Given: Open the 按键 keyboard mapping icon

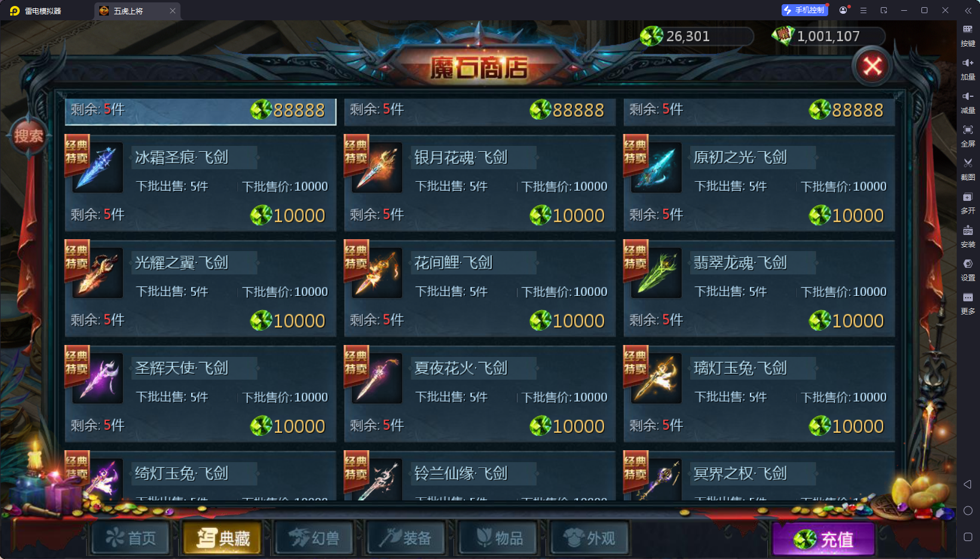Looking at the screenshot, I should coord(968,29).
